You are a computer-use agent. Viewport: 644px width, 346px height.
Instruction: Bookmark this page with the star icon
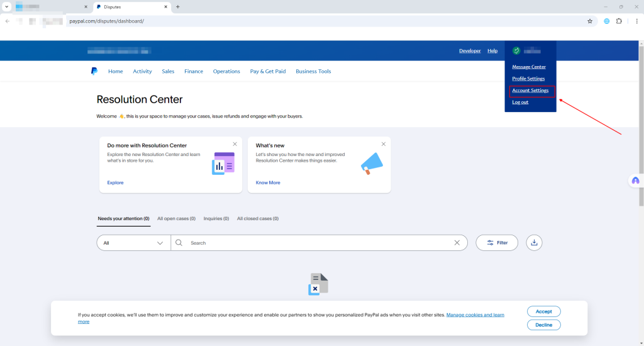tap(590, 21)
